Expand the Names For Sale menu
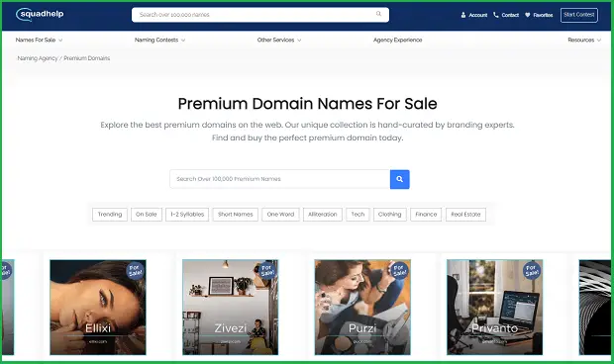 tap(39, 40)
